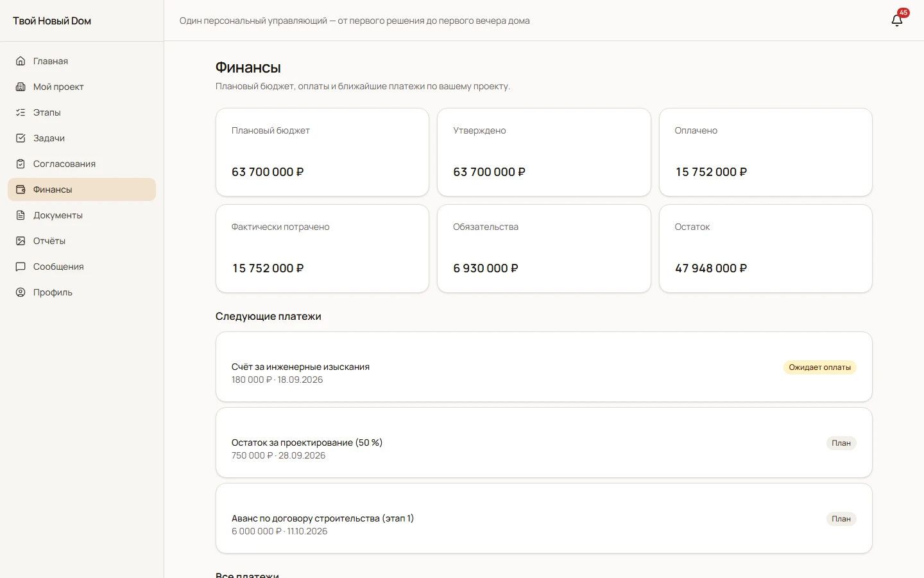This screenshot has height=578, width=924.
Task: Click 6 000 000 ₽ · 11.10.2026 text
Action: pyautogui.click(x=280, y=531)
